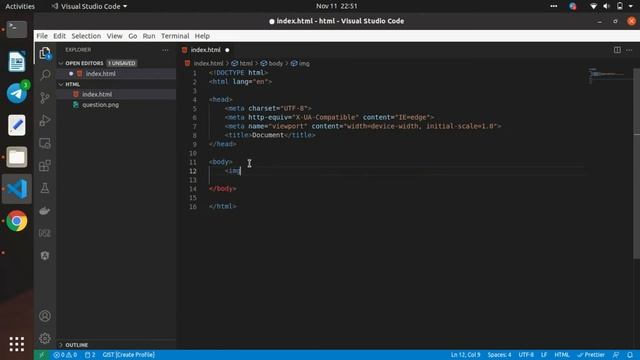Open the Edit menu
The height and width of the screenshot is (360, 640).
tap(60, 36)
